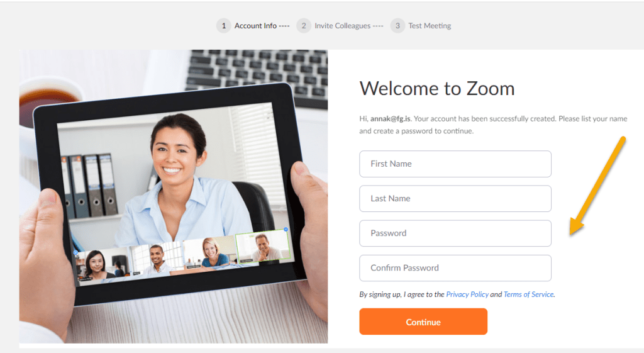Select the Test Meeting step label

tap(430, 26)
